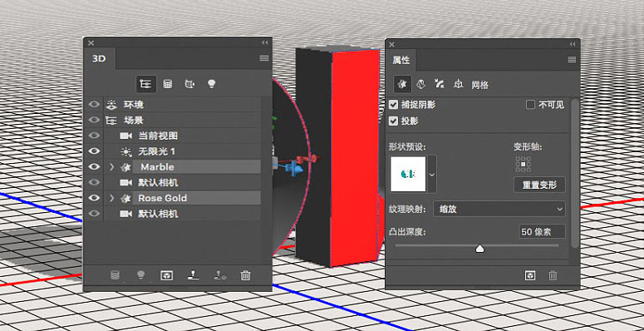
Task: Collapse the Properties panel with the double arrows
Action: 573,44
